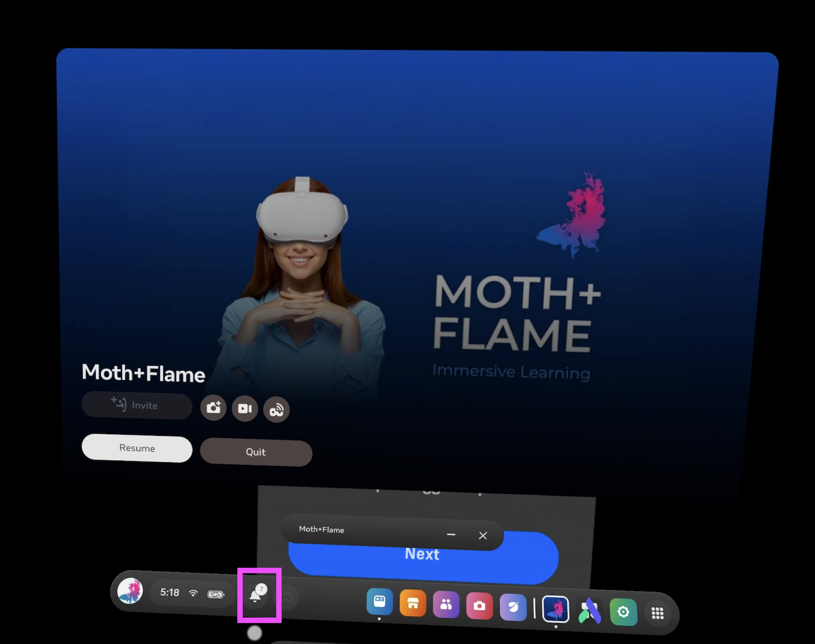This screenshot has width=815, height=644.
Task: Click the Moth+Flame label on window bar
Action: (x=322, y=529)
